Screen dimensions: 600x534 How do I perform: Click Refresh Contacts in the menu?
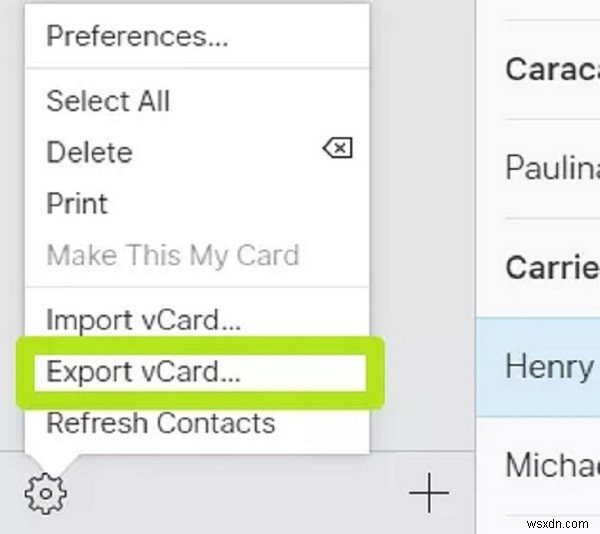pyautogui.click(x=160, y=423)
